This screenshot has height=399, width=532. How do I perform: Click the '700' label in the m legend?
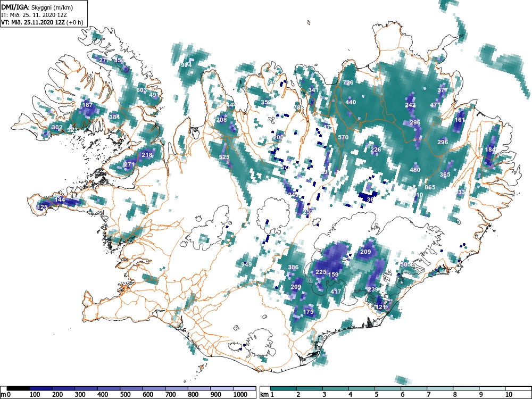pos(170,395)
